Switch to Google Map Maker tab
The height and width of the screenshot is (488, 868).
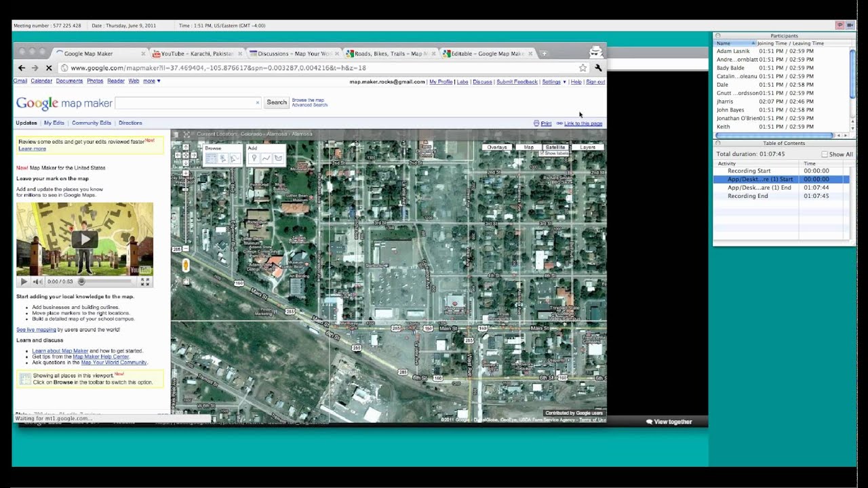coord(100,54)
